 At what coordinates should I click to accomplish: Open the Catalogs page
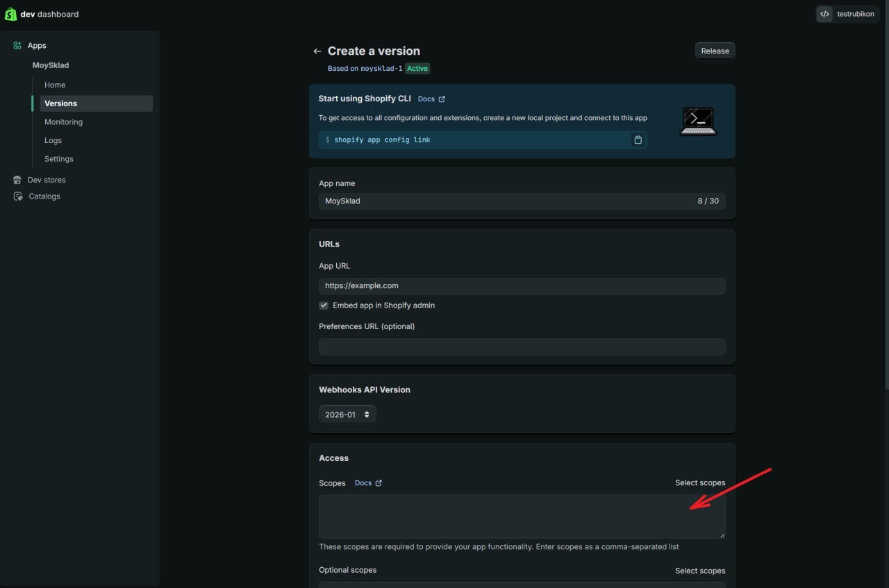(x=44, y=196)
